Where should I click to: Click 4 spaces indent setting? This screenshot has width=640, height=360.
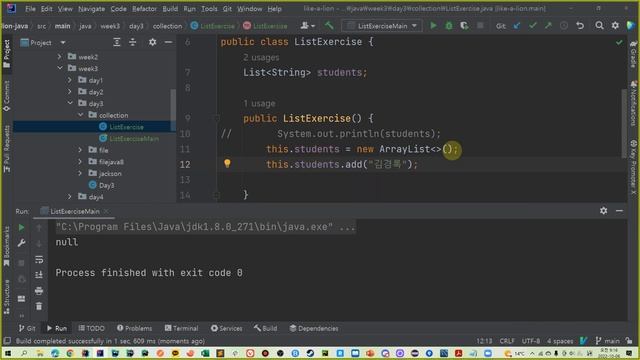[560, 341]
